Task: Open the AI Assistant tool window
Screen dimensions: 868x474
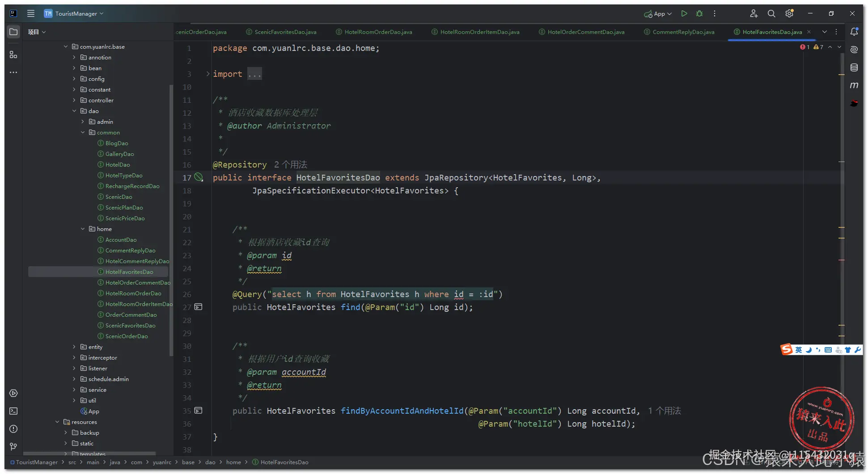Action: [854, 50]
